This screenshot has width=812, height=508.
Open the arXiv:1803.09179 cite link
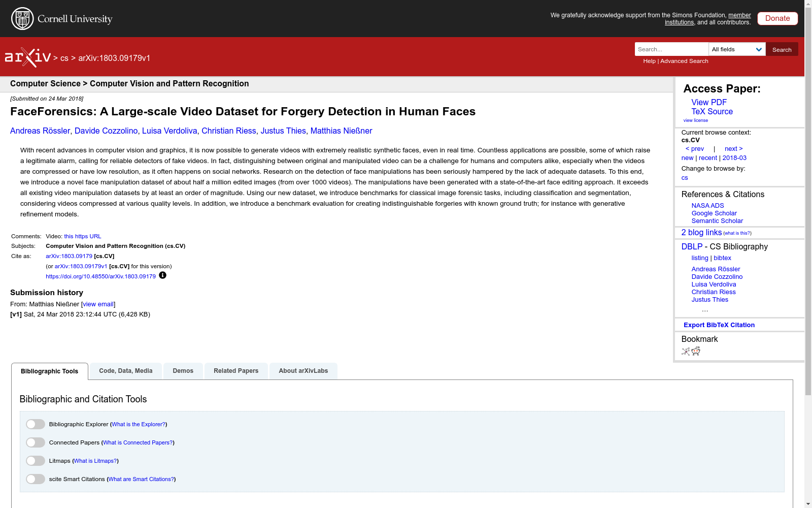click(69, 256)
